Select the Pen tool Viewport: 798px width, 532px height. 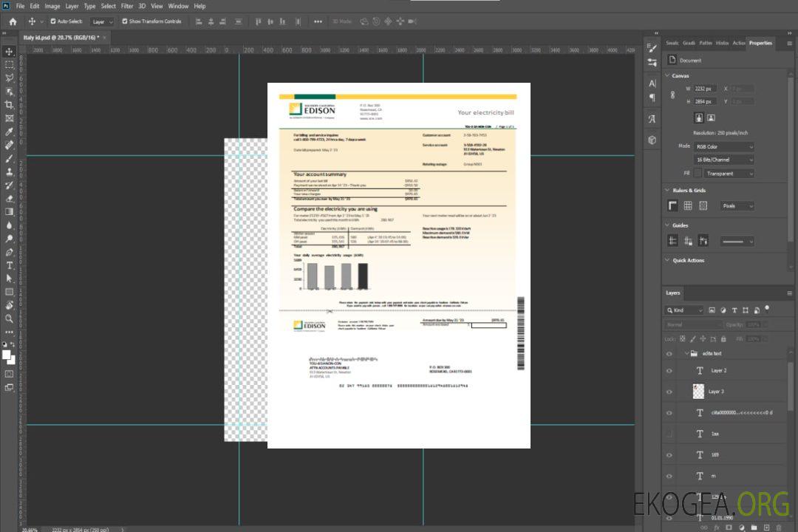(9, 252)
